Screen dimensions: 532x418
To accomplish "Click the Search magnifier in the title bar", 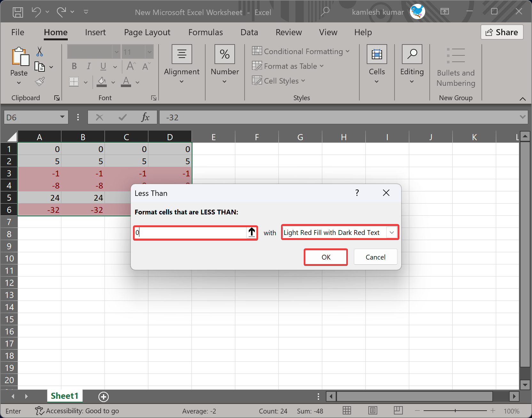I will tap(325, 12).
